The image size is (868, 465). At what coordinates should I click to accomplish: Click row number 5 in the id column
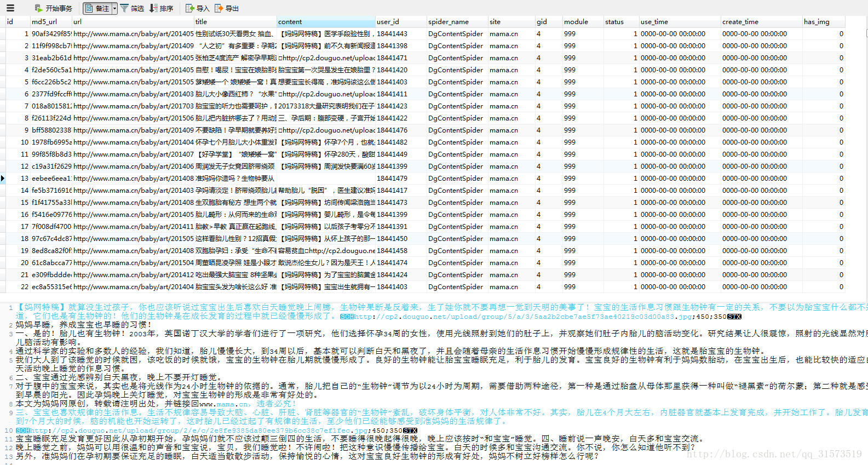[x=18, y=82]
